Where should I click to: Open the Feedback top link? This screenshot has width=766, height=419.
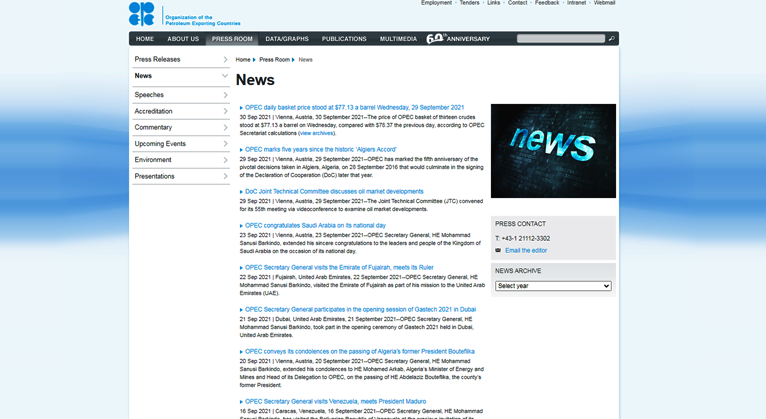coord(547,3)
